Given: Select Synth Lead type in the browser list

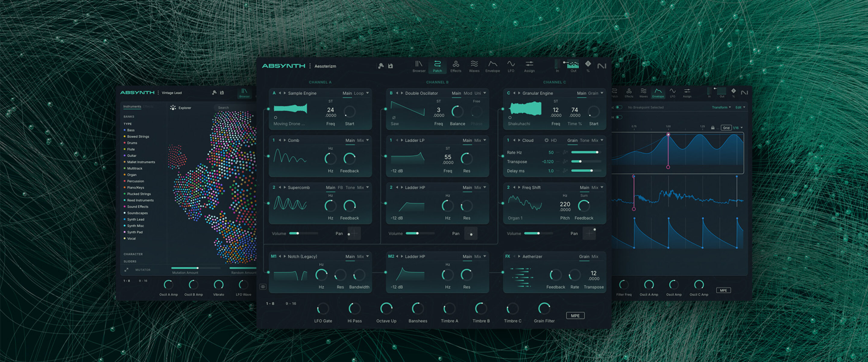Looking at the screenshot, I should pos(135,219).
